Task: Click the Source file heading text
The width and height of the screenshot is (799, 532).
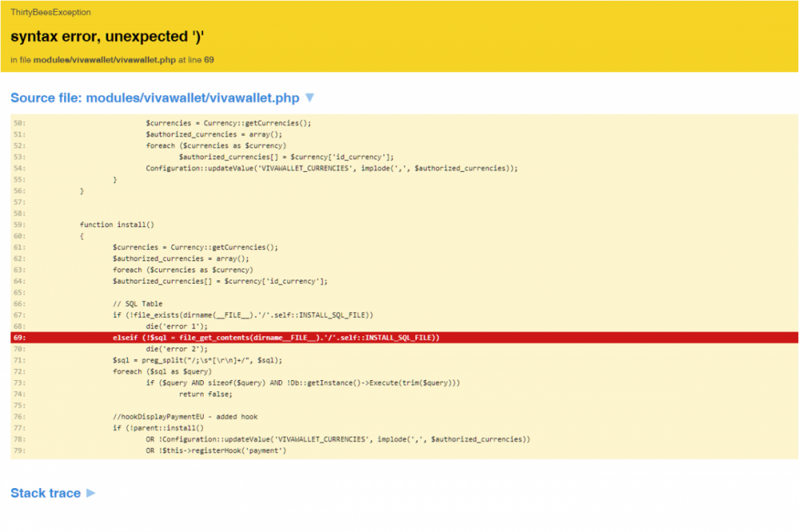Action: [154, 97]
